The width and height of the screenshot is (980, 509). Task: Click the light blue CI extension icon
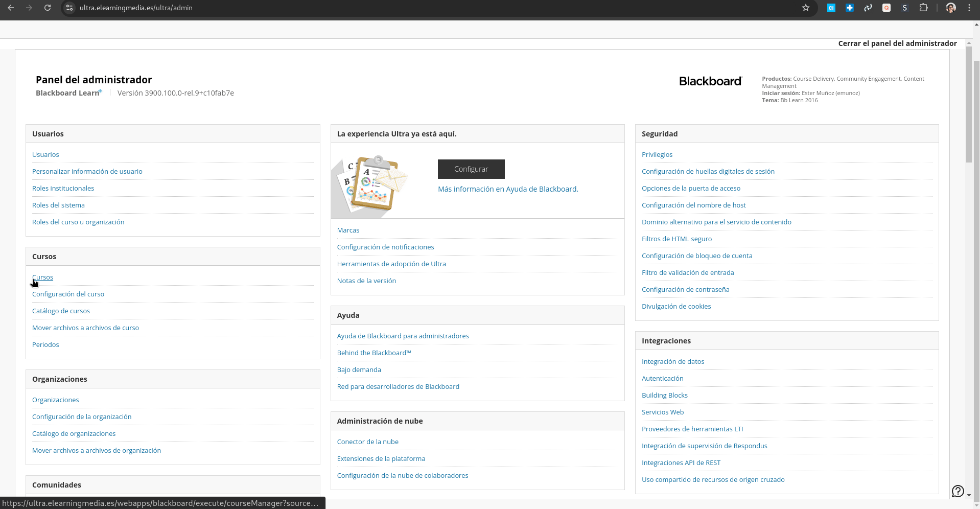(831, 8)
